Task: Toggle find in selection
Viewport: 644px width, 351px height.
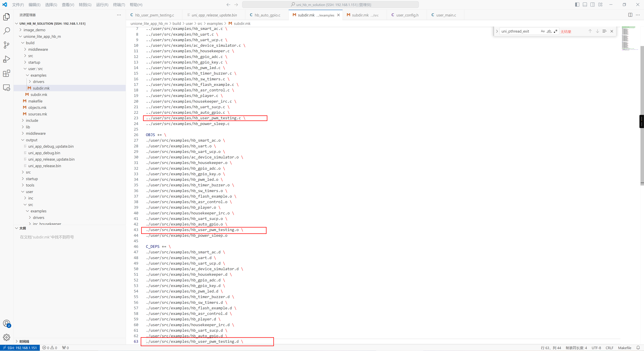Action: click(605, 31)
